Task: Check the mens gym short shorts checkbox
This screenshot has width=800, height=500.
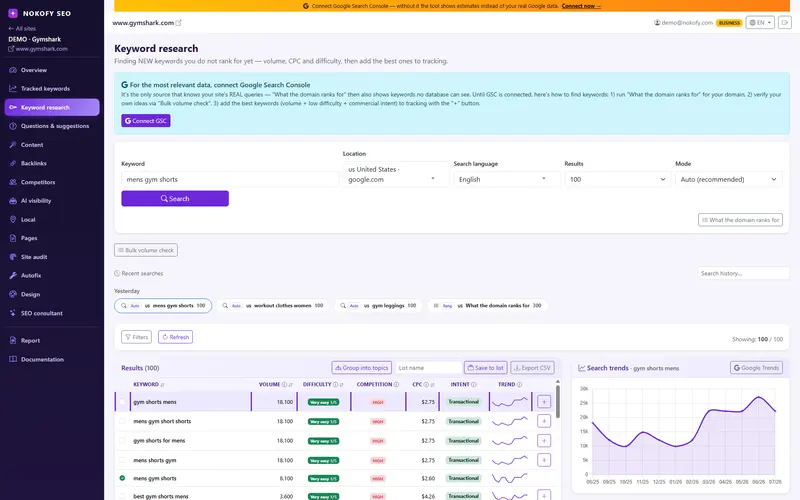Action: pyautogui.click(x=122, y=421)
